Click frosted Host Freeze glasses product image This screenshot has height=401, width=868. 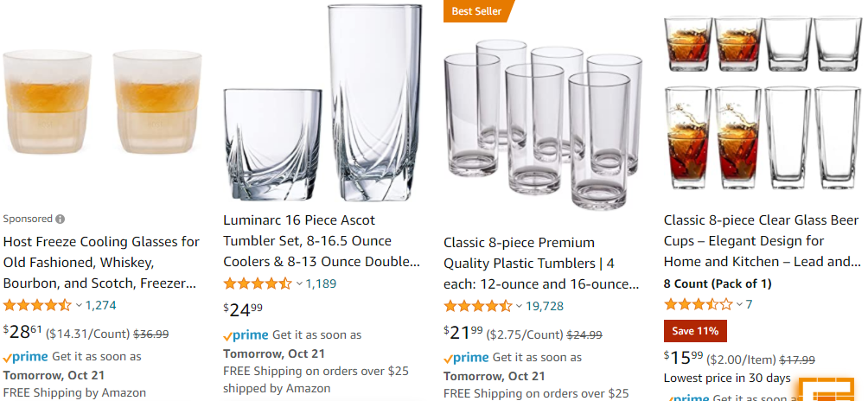[102, 102]
